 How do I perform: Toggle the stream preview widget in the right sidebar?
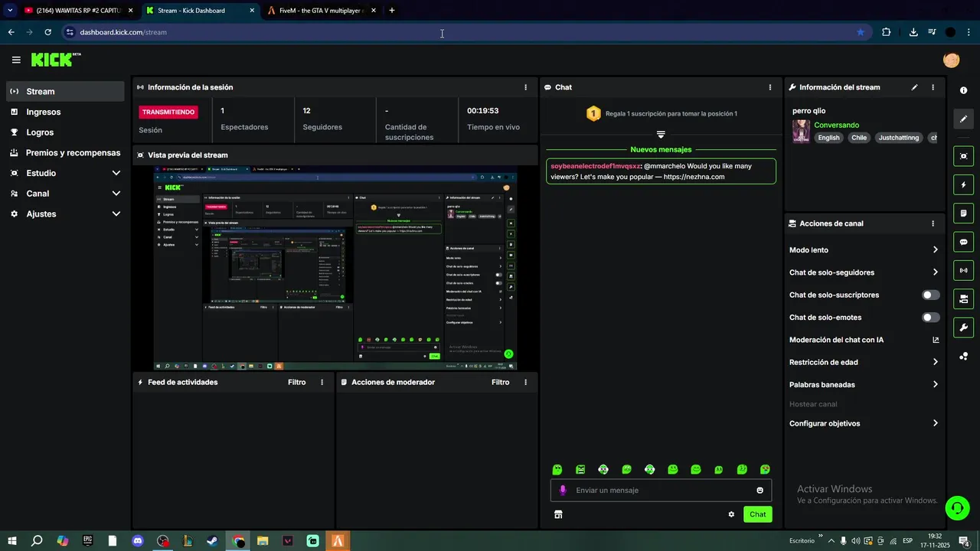pyautogui.click(x=963, y=156)
